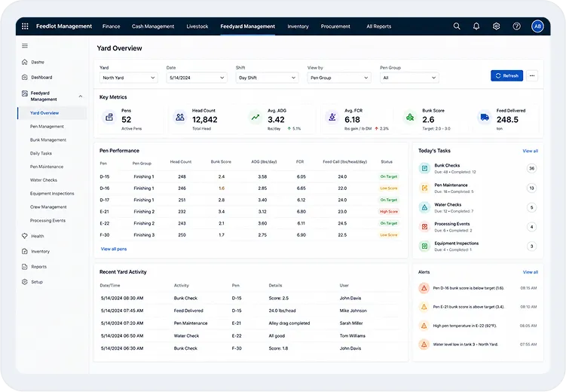Open the settings gear in top bar
Screen dimensions: 566x392
coord(497,26)
